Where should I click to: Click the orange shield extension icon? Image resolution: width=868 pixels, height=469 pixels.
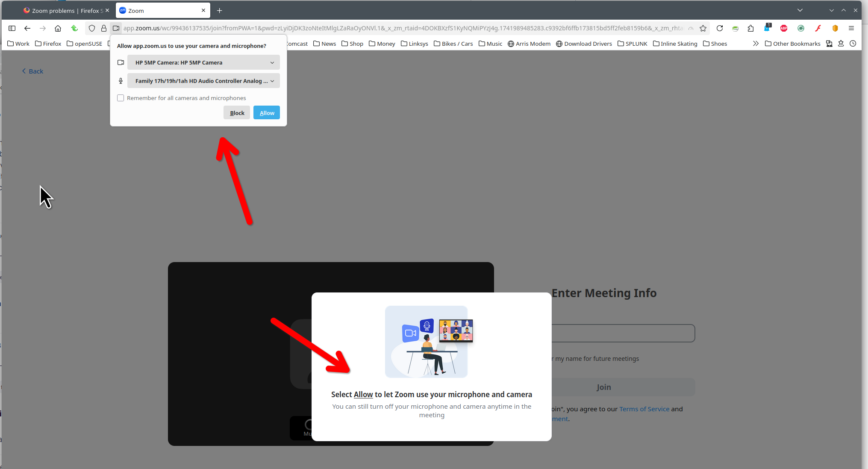[x=835, y=28]
